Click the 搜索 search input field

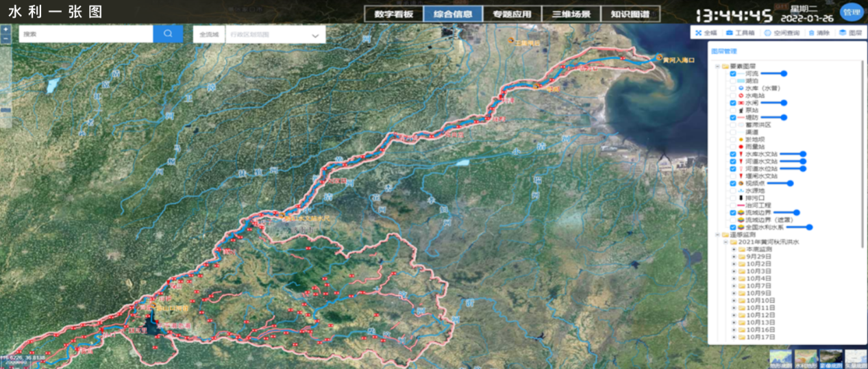[x=86, y=34]
